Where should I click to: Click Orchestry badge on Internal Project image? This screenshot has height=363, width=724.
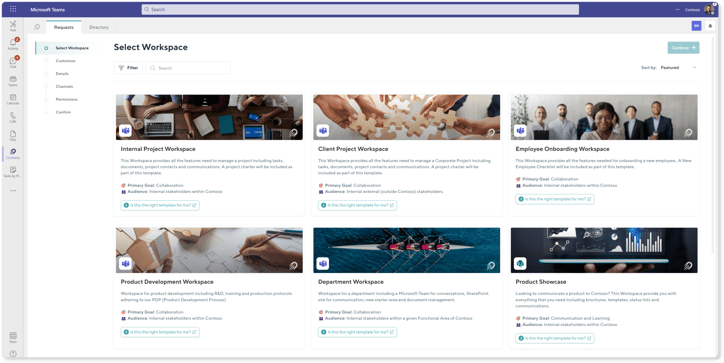(x=293, y=133)
